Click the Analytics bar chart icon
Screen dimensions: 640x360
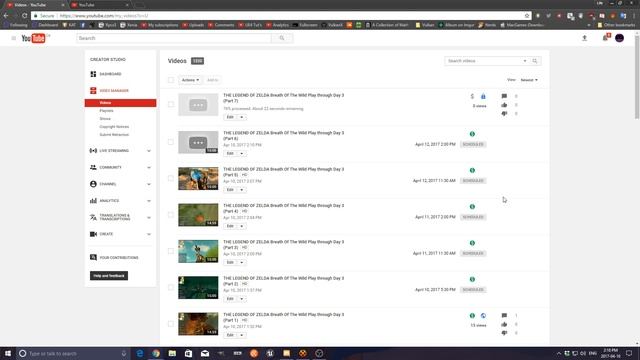[x=93, y=201]
